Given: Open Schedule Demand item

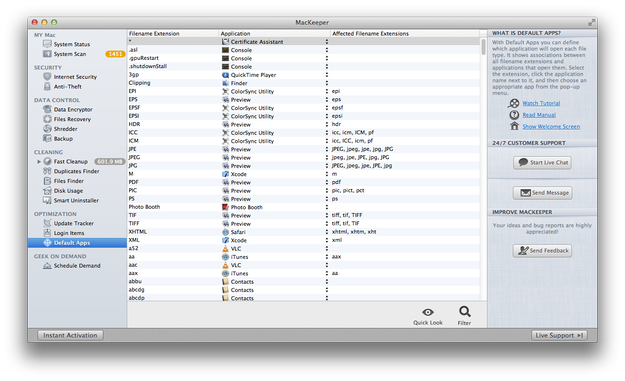Looking at the screenshot, I should 77,266.
